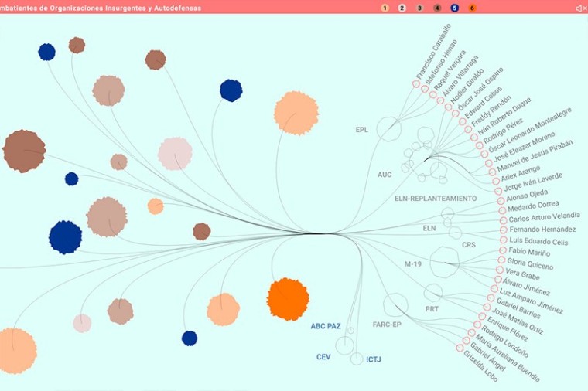
Task: Open the Iván Roberto Duque node
Action: (x=474, y=137)
